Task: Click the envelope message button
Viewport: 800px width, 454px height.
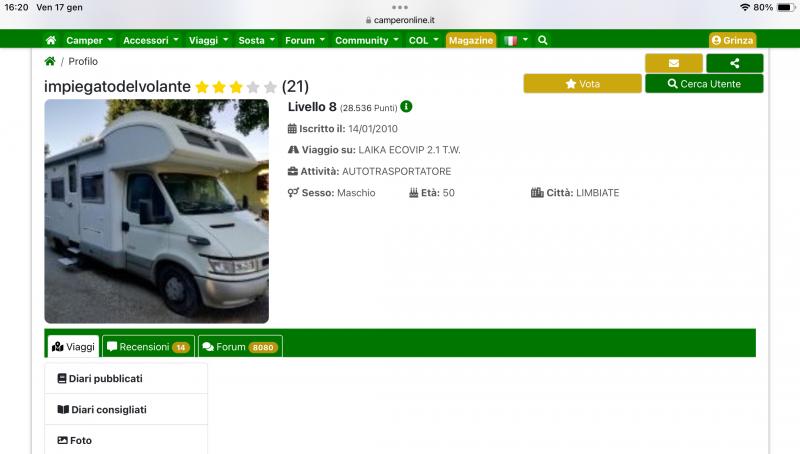Action: 673,63
